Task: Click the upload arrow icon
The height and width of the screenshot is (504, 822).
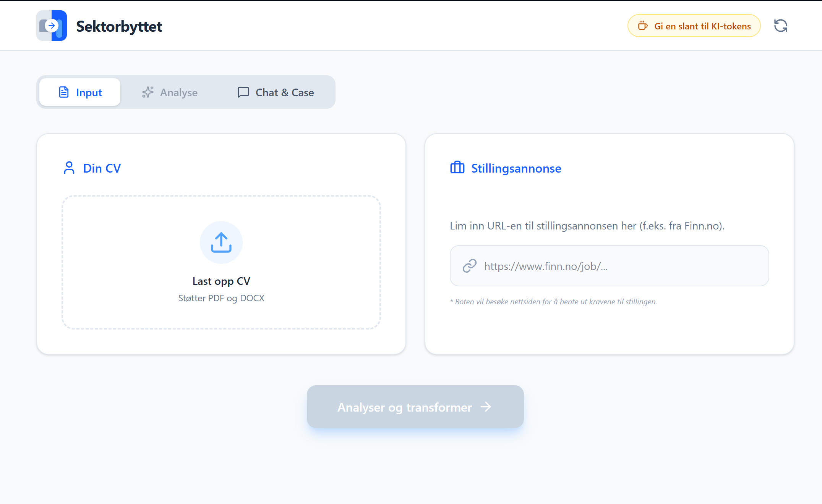Action: [x=221, y=242]
